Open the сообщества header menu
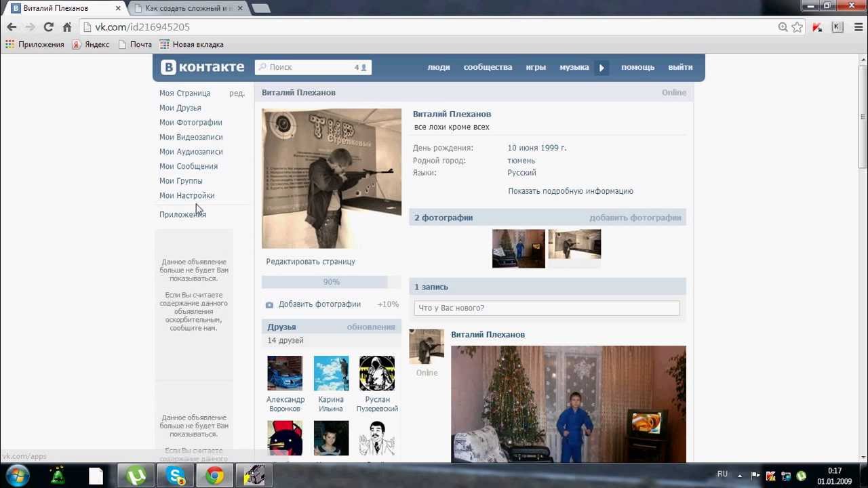Image resolution: width=868 pixels, height=488 pixels. [488, 67]
